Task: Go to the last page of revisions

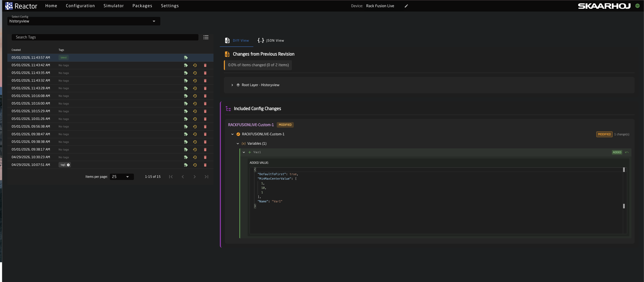Action: [x=206, y=177]
